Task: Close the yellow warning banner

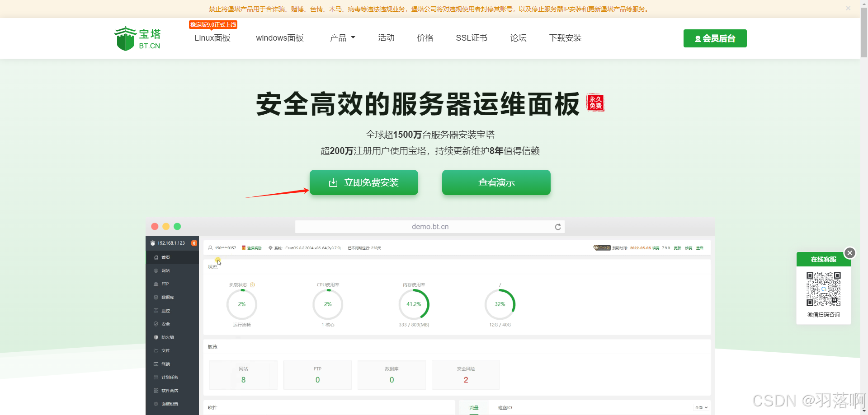Action: point(848,8)
